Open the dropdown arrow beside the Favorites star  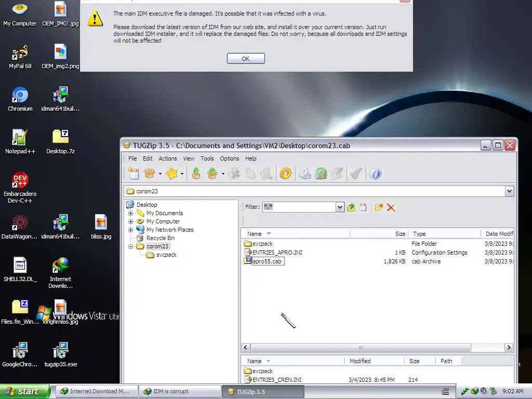(x=182, y=174)
